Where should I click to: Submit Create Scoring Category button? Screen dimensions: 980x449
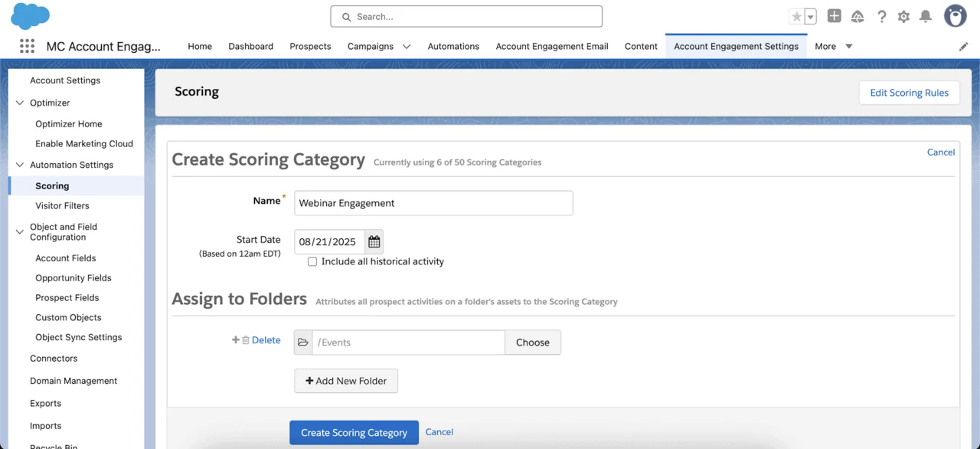point(354,433)
